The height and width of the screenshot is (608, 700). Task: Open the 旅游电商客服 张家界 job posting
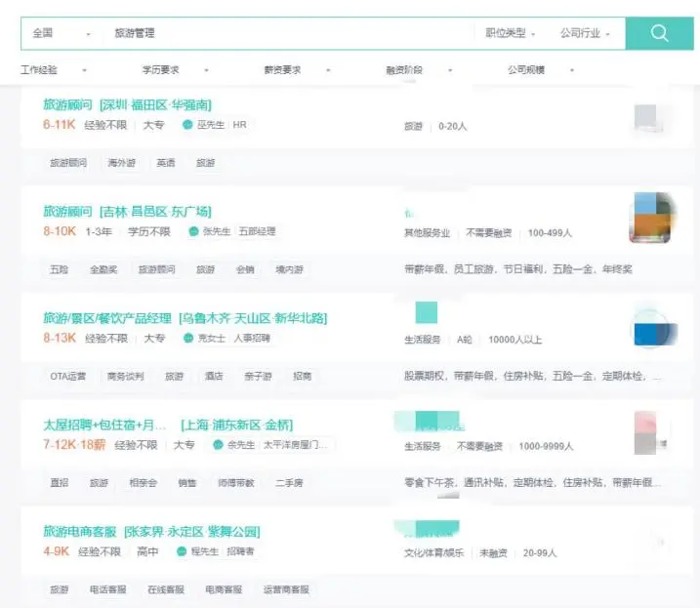tap(150, 532)
